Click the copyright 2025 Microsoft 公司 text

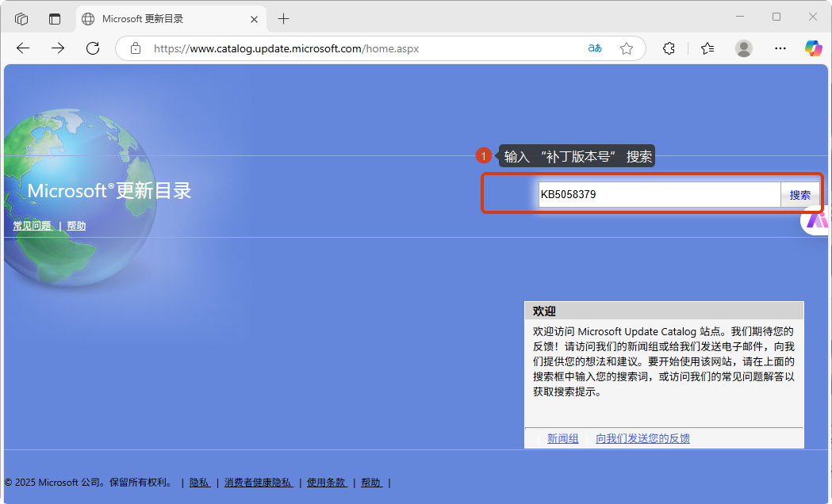tap(90, 483)
